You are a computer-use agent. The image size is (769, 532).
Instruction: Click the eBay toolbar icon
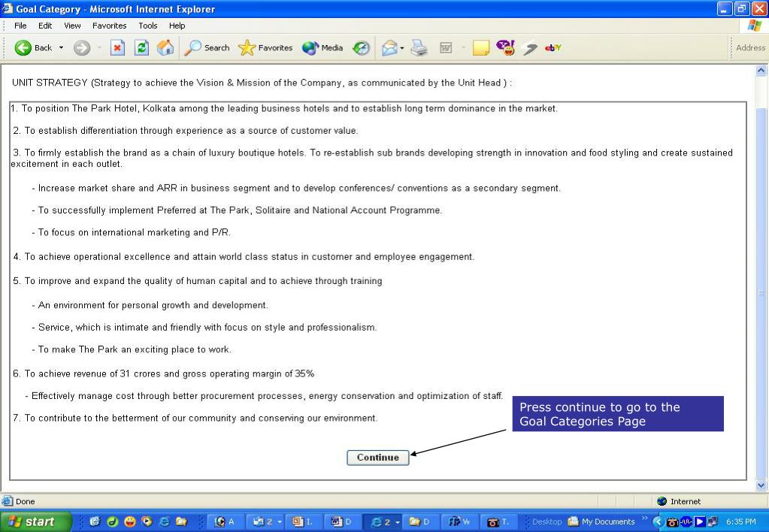pyautogui.click(x=553, y=47)
